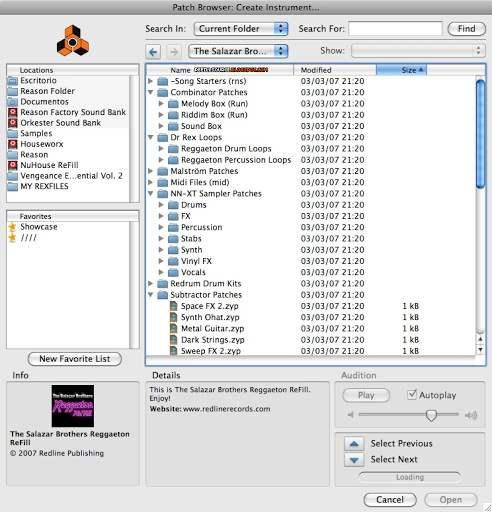Click the Documentos folder icon
This screenshot has width=492, height=512.
[x=13, y=102]
